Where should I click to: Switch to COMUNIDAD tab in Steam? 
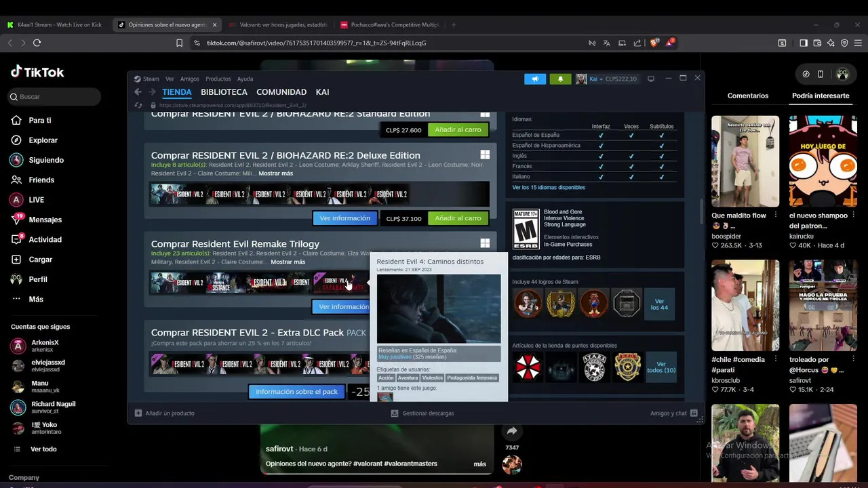281,92
